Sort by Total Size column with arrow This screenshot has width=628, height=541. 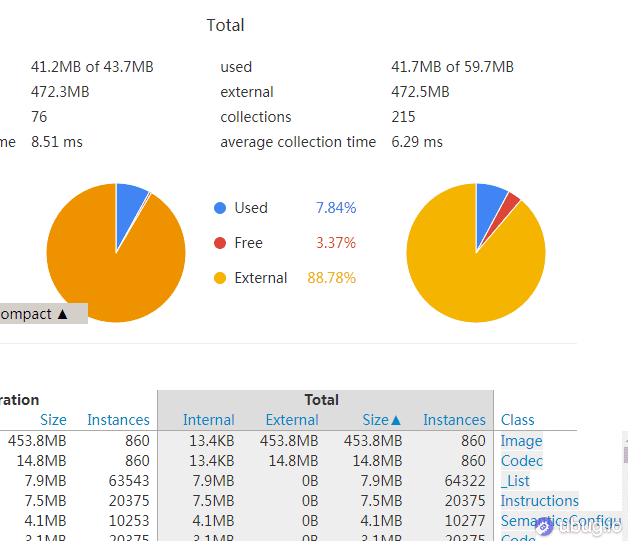point(381,420)
